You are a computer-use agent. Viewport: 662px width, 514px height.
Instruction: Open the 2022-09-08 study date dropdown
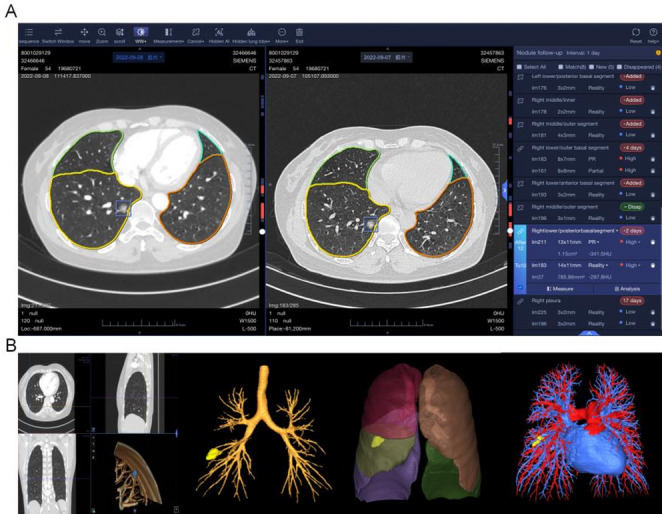click(139, 57)
